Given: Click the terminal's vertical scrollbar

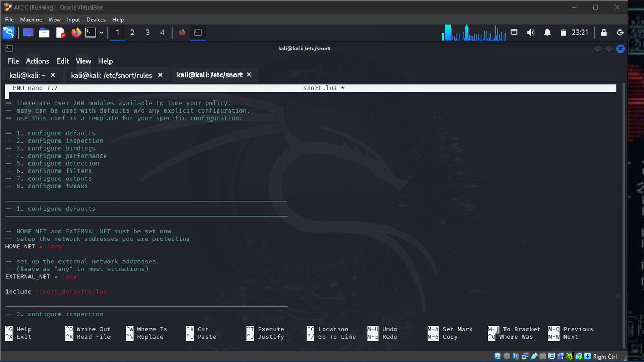Looking at the screenshot, I should click(623, 215).
